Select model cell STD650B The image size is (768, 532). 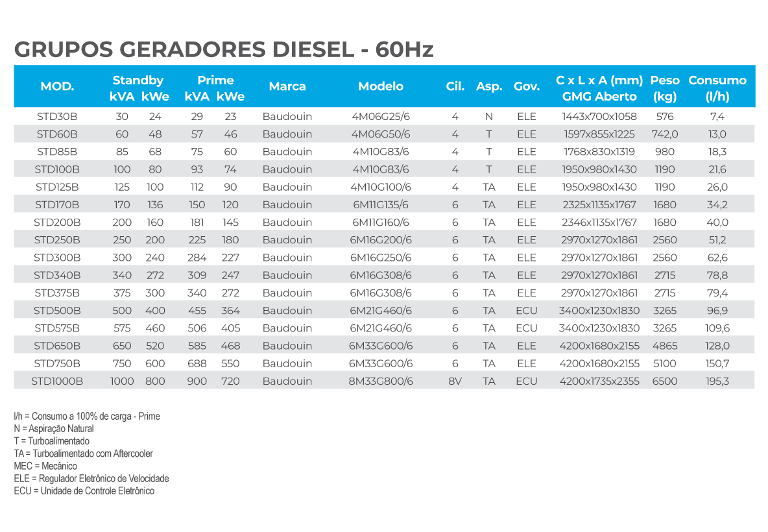(57, 346)
